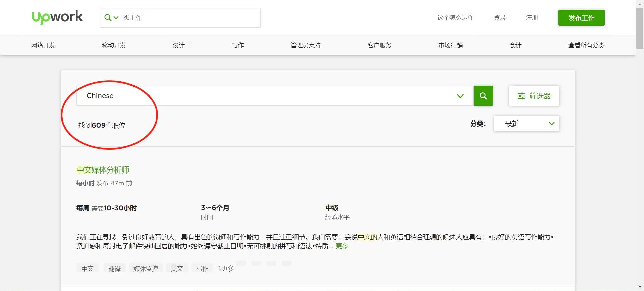Image resolution: width=644 pixels, height=291 pixels.
Task: Click the 注册 link
Action: pyautogui.click(x=532, y=18)
